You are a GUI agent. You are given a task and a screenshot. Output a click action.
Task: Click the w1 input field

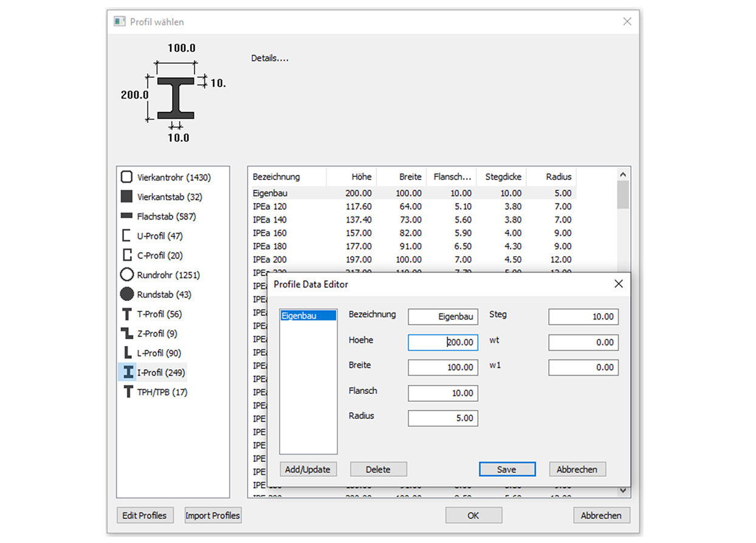coord(583,367)
